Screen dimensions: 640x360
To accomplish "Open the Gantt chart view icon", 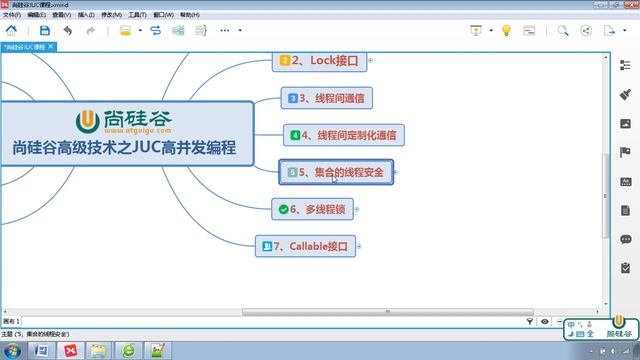I will [529, 30].
